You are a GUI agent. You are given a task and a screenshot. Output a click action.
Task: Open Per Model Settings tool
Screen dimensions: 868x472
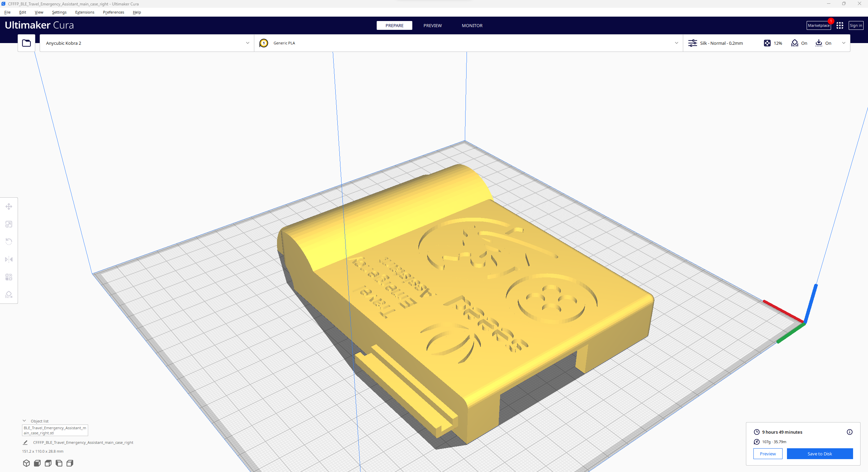(9, 277)
